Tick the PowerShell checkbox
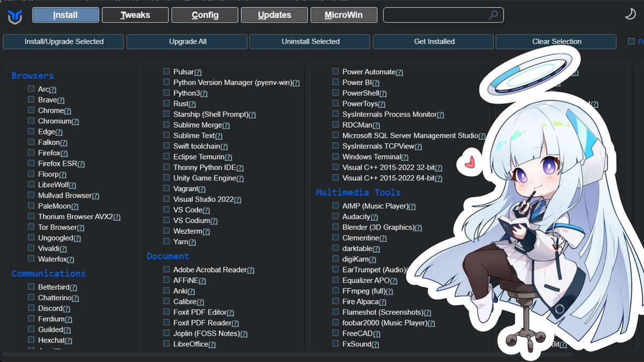 click(x=335, y=93)
